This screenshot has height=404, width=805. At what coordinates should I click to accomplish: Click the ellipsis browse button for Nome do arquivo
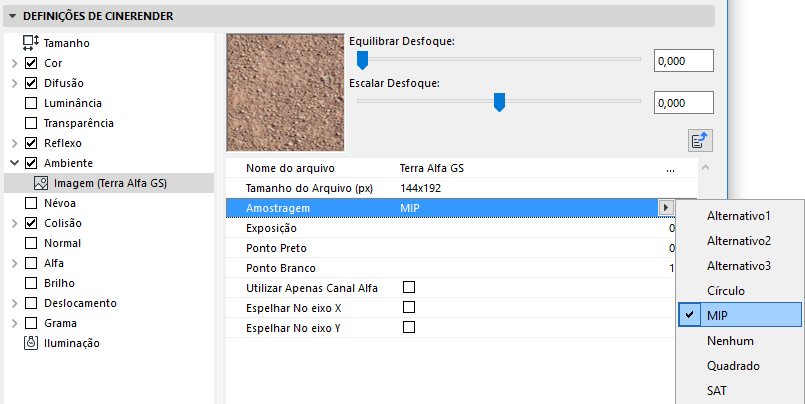[x=670, y=169]
